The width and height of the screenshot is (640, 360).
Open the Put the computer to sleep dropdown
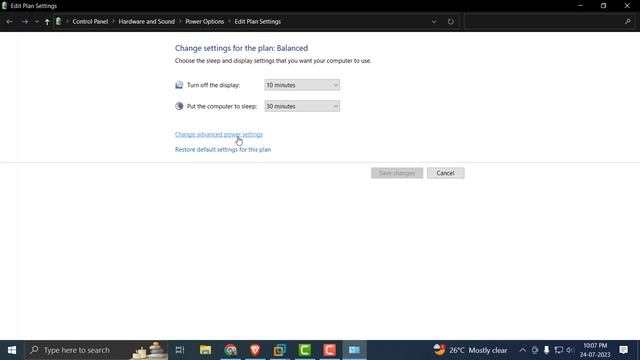coord(302,106)
